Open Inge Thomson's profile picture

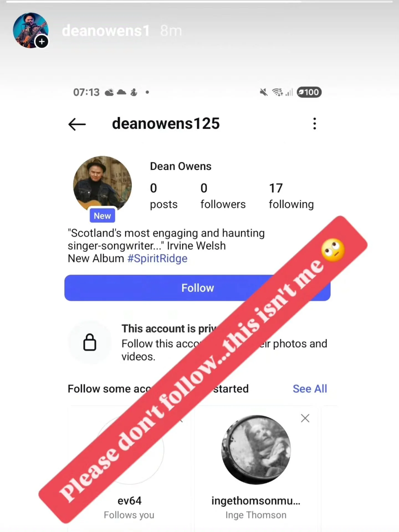tap(256, 449)
